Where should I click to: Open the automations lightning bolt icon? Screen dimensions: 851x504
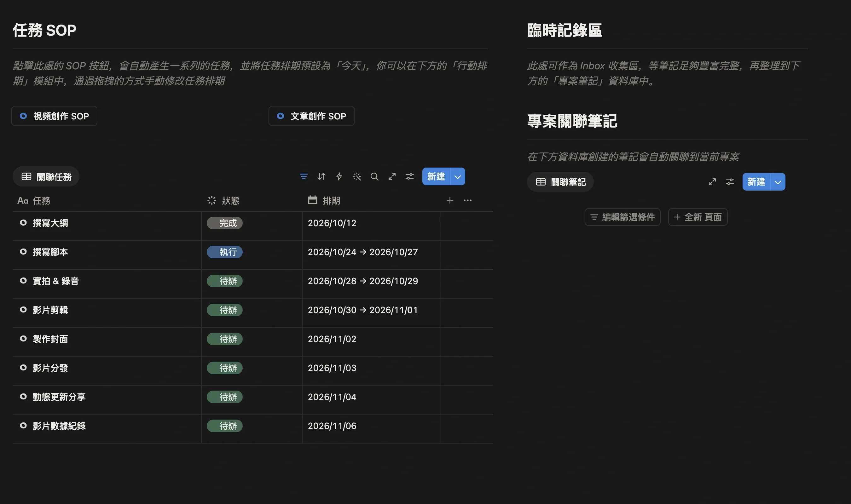coord(339,177)
